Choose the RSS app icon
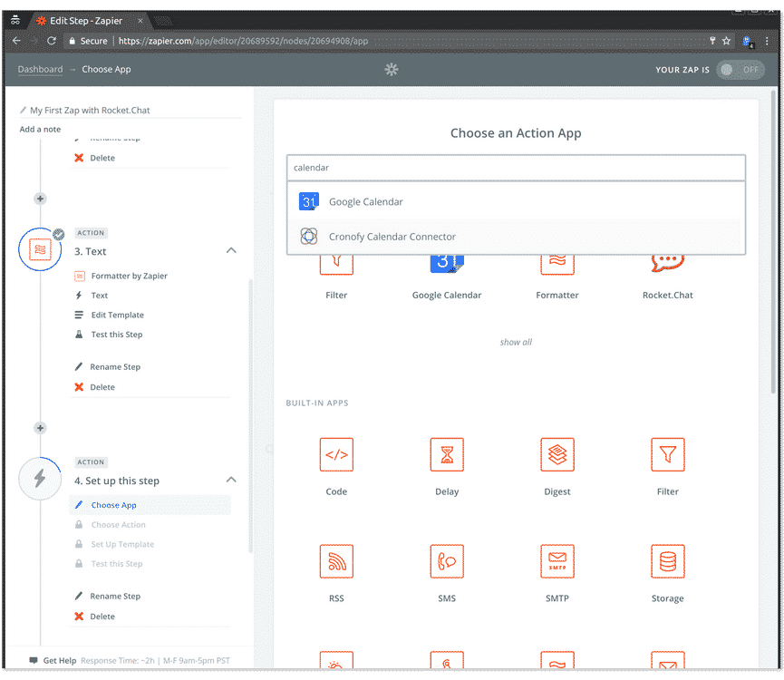Screen dimensions: 784x680 pyautogui.click(x=336, y=561)
